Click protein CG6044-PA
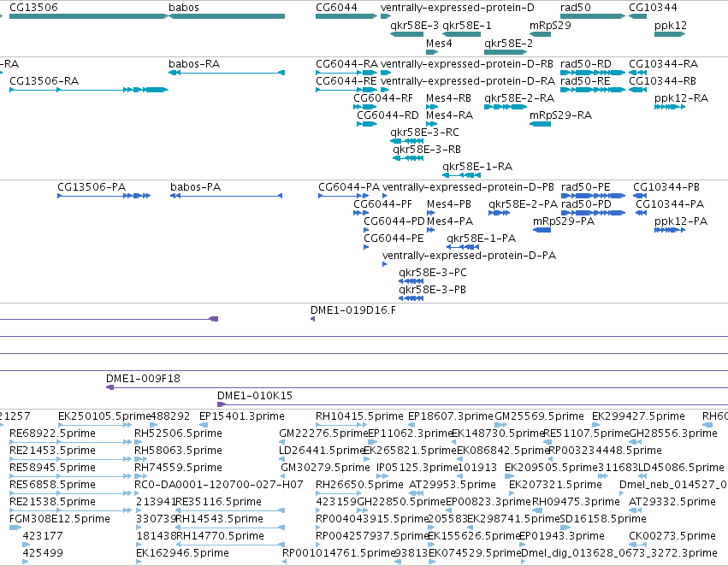 (344, 196)
